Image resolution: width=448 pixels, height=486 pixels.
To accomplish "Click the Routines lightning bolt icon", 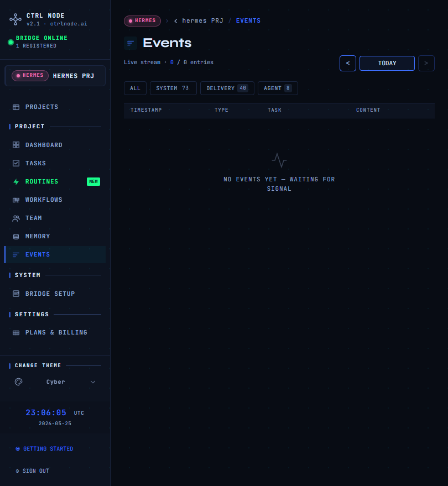I will coord(16,182).
